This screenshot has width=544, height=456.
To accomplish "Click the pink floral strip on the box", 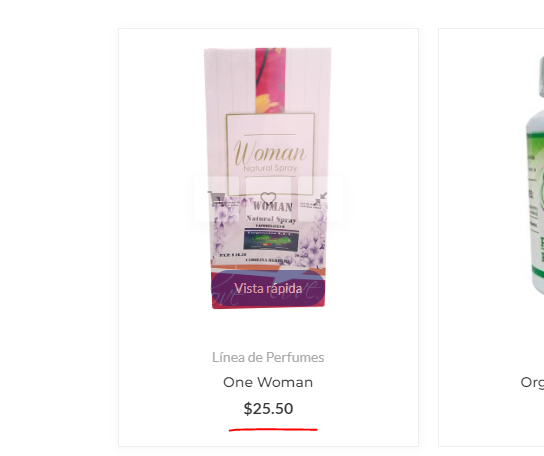I will pyautogui.click(x=271, y=80).
